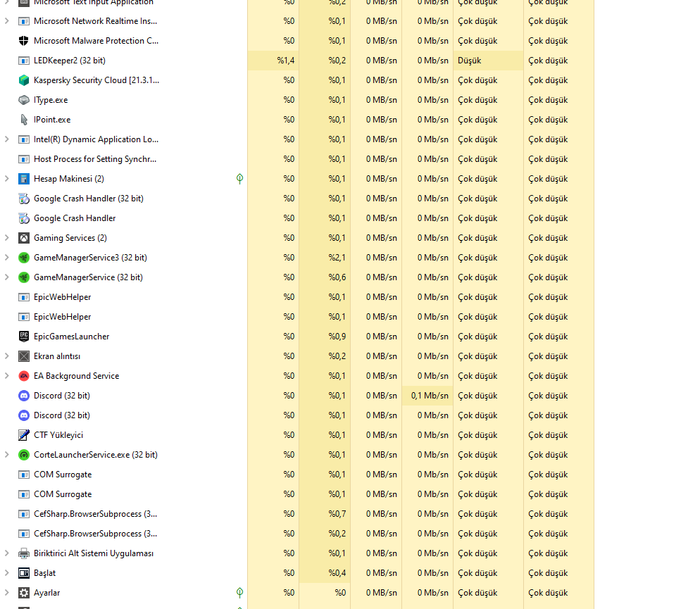Expand the Biriktirici Alt Sistemi Uygulaması group
The height and width of the screenshot is (609, 700).
coord(7,553)
